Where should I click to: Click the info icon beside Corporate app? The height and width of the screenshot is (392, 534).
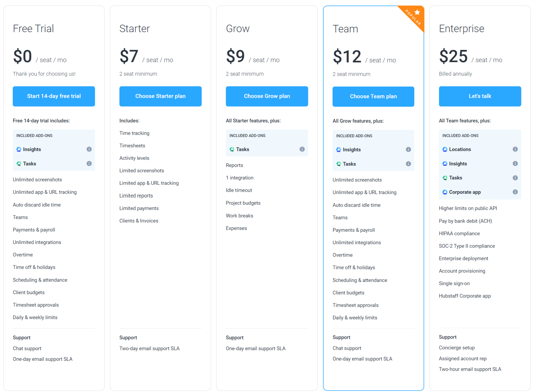click(515, 192)
